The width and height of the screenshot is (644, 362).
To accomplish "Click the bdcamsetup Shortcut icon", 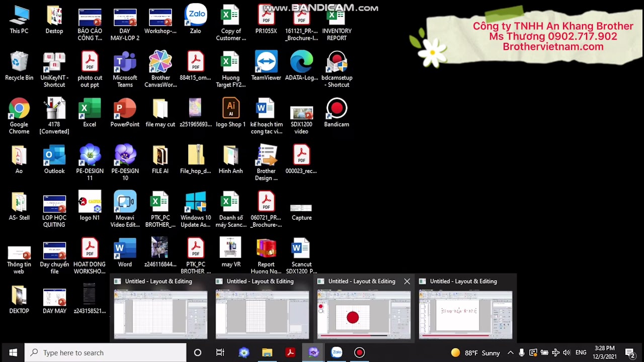I will (x=337, y=69).
